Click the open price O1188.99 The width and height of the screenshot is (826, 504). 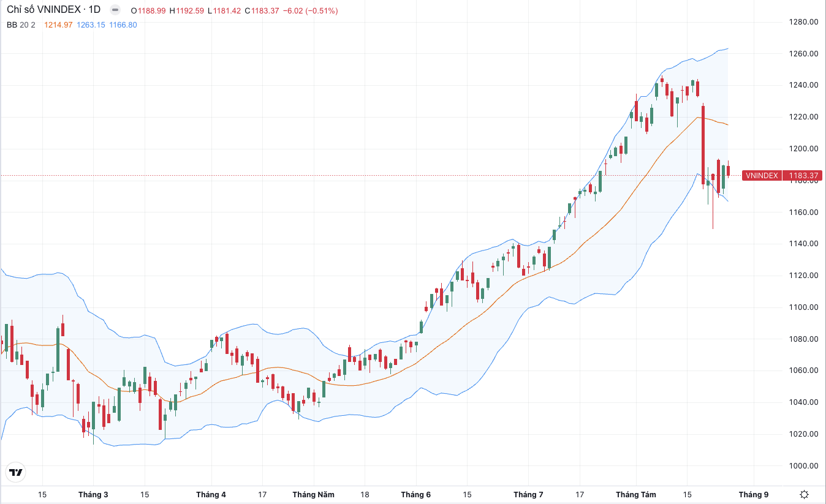tap(148, 11)
